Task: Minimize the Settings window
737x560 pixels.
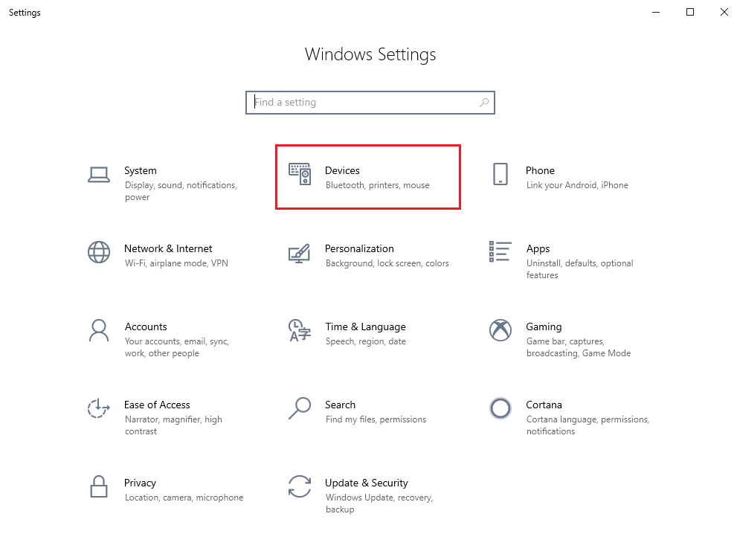Action: (x=656, y=12)
